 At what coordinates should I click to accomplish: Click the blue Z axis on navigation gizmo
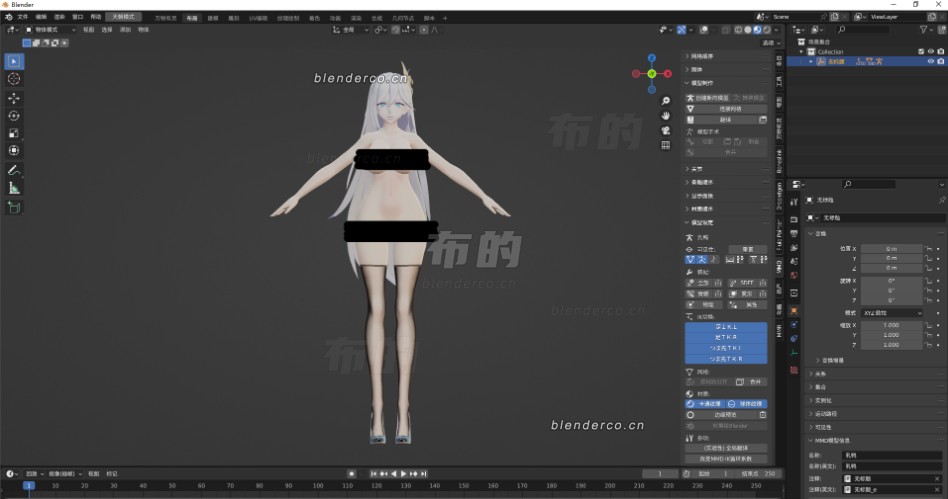(652, 58)
